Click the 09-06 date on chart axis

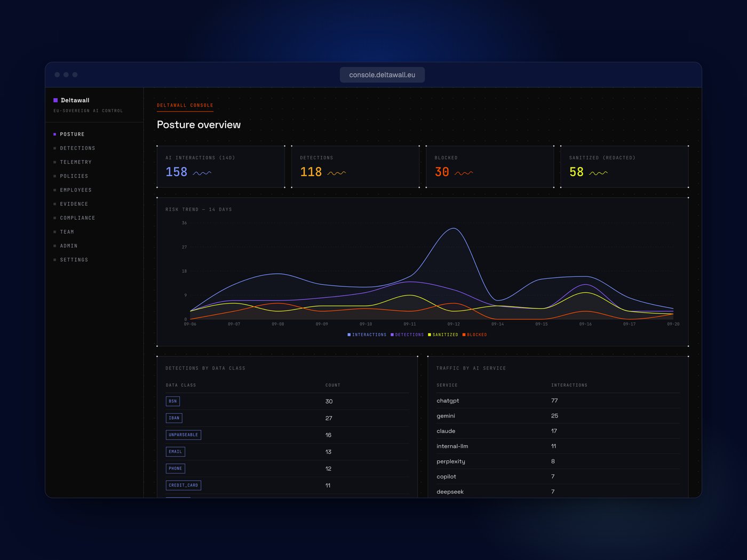coord(190,324)
